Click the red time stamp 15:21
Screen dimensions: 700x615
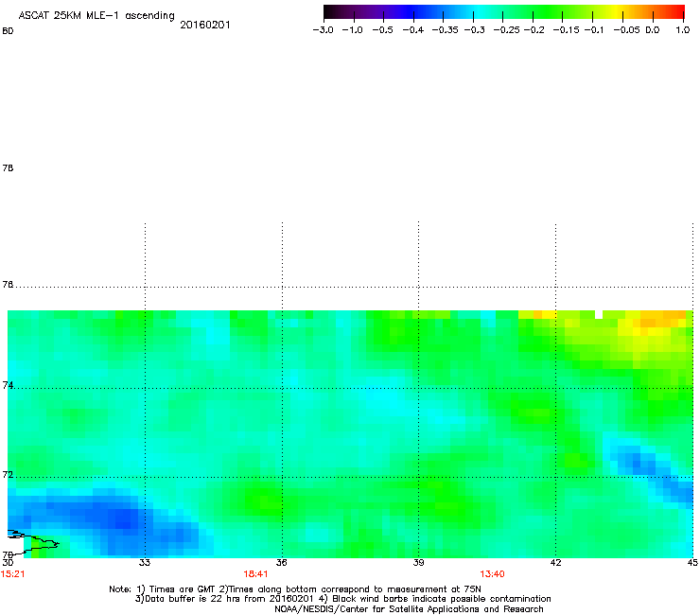coord(12,574)
